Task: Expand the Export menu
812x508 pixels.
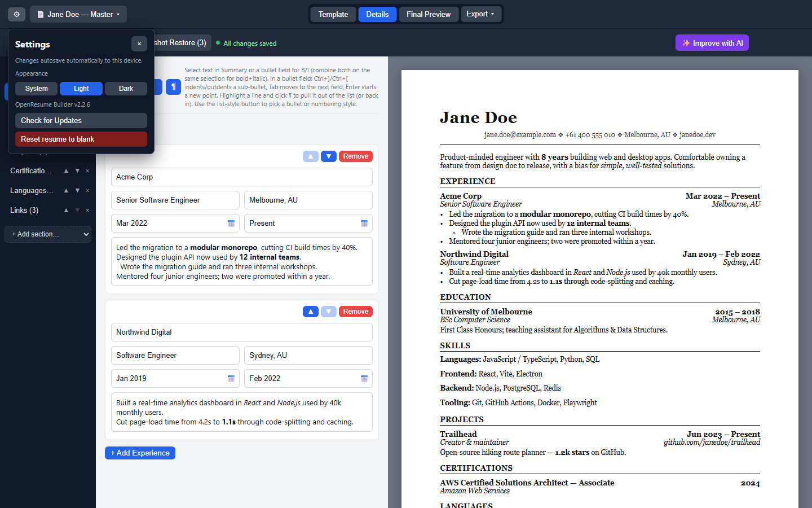Action: point(480,14)
